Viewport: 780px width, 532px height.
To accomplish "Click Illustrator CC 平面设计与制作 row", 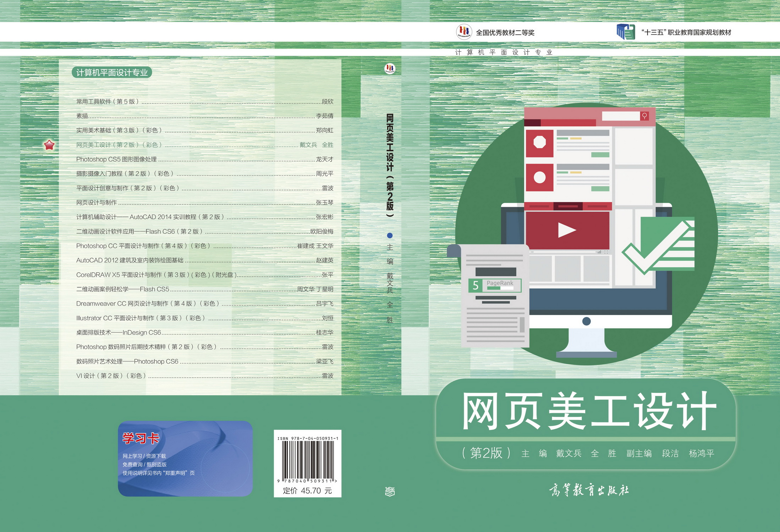I will click(205, 318).
